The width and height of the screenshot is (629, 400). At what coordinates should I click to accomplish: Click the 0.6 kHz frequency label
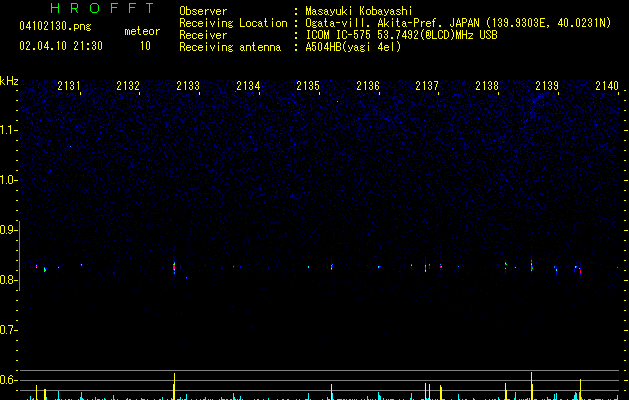coord(8,380)
